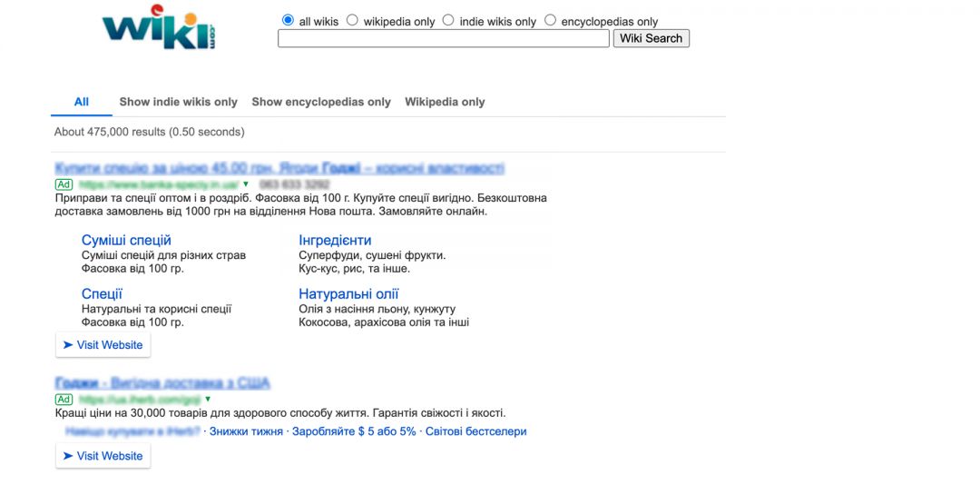The image size is (980, 485).
Task: Open the dropdown arrow next to iHerb URL
Action: point(208,399)
